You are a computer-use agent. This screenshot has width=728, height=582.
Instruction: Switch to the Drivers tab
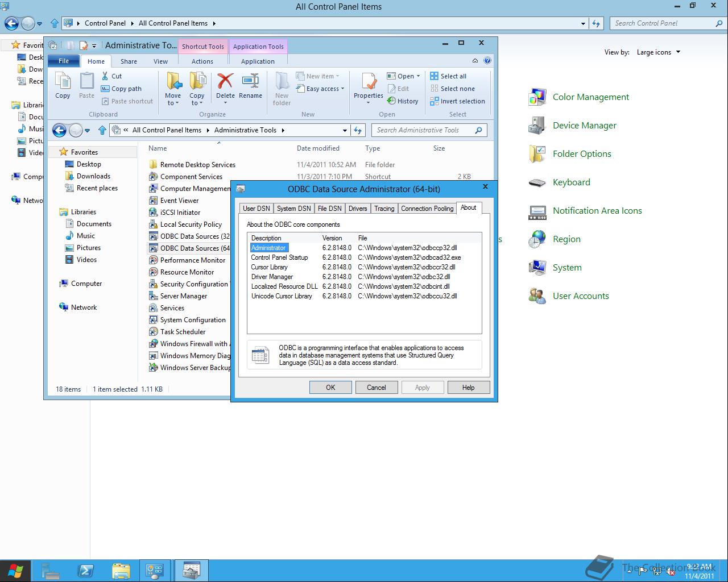(358, 209)
